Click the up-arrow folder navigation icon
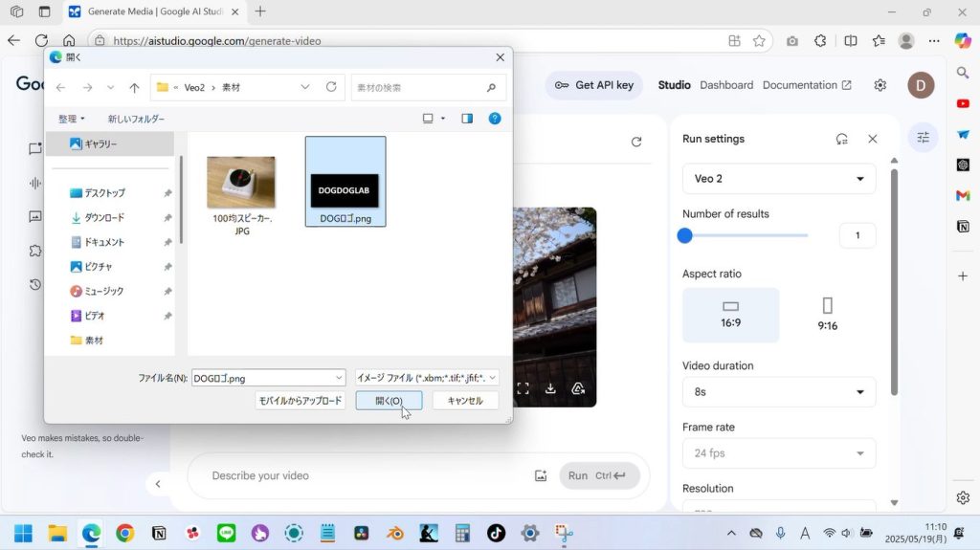Image resolution: width=980 pixels, height=550 pixels. point(134,87)
